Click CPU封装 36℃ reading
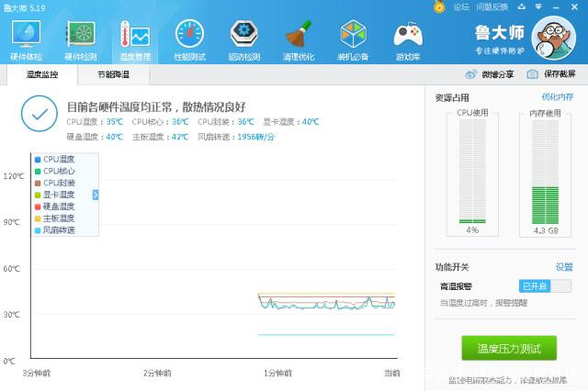The image size is (588, 391). point(226,122)
